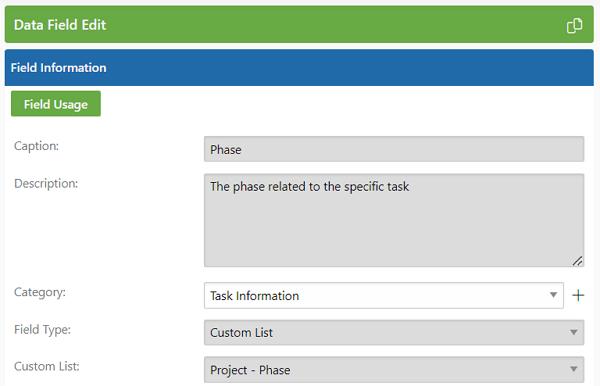Click the Category dropdown arrow
This screenshot has width=600, height=386.
pos(553,295)
